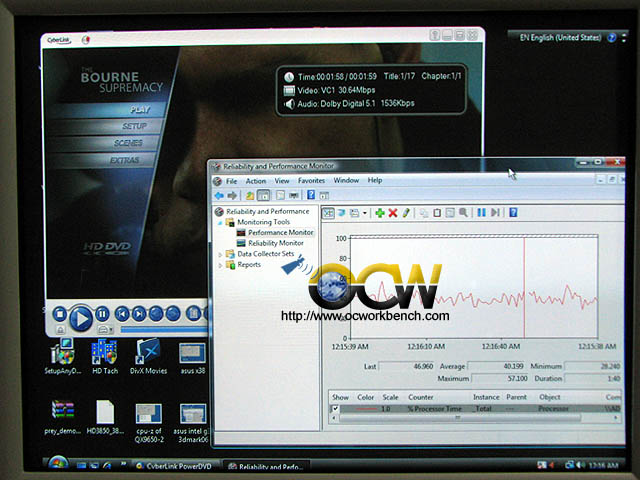This screenshot has height=480, width=640.
Task: Click the View Log Data icon
Action: [x=341, y=213]
